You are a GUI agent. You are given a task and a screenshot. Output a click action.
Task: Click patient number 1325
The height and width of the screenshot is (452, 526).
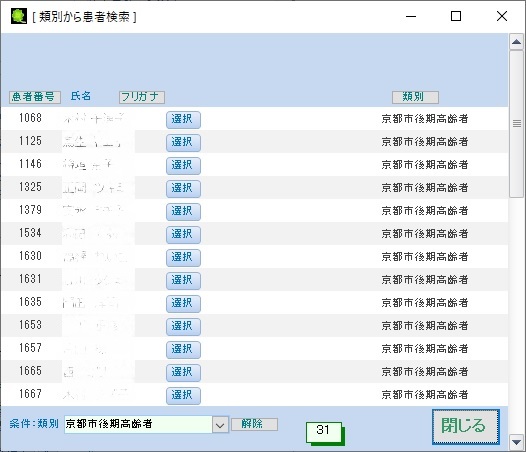click(31, 187)
